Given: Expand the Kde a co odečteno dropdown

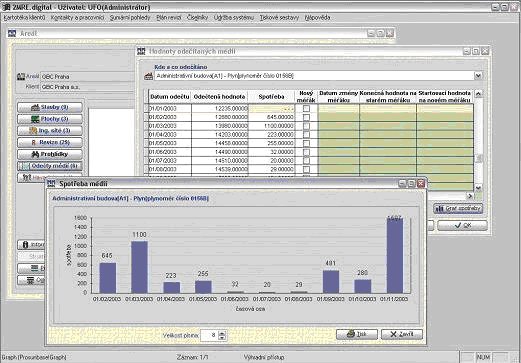Looking at the screenshot, I should pos(478,76).
